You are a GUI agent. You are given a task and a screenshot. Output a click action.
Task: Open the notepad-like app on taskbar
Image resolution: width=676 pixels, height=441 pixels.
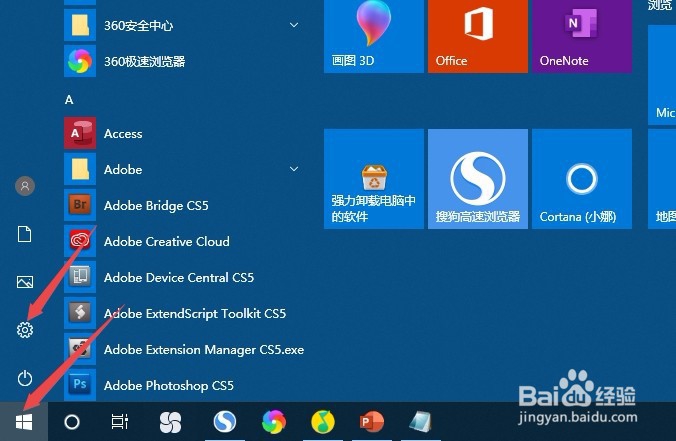coord(420,422)
